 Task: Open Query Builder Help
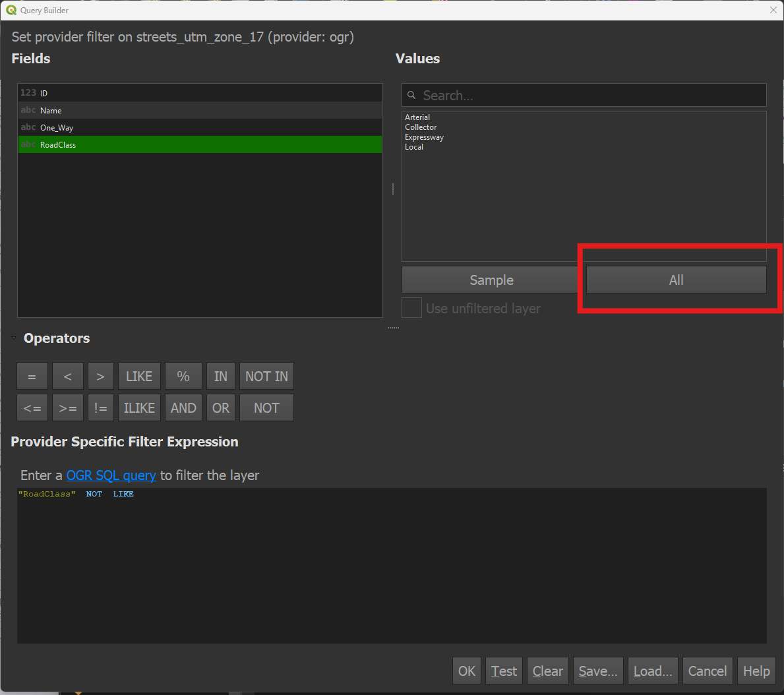pyautogui.click(x=756, y=671)
